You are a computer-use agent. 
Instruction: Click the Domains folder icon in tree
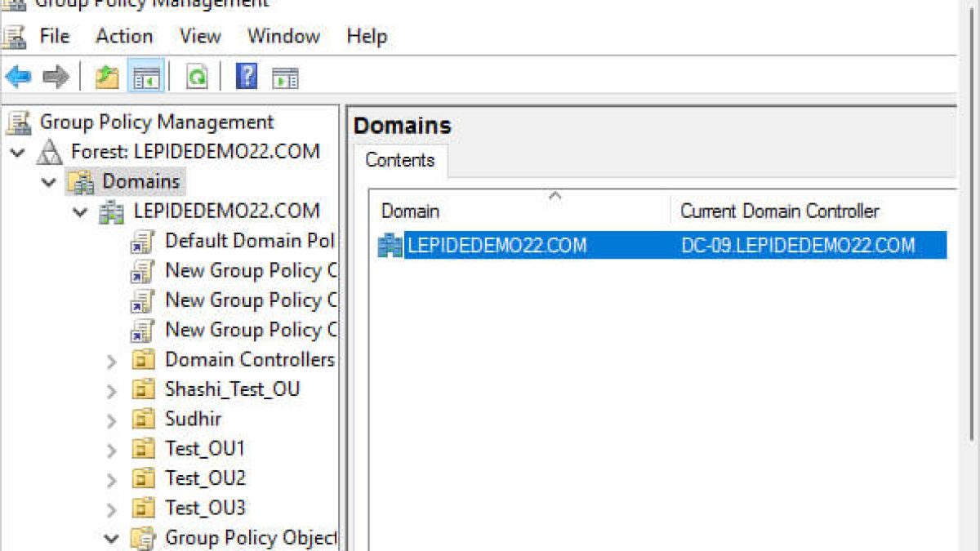coord(81,181)
